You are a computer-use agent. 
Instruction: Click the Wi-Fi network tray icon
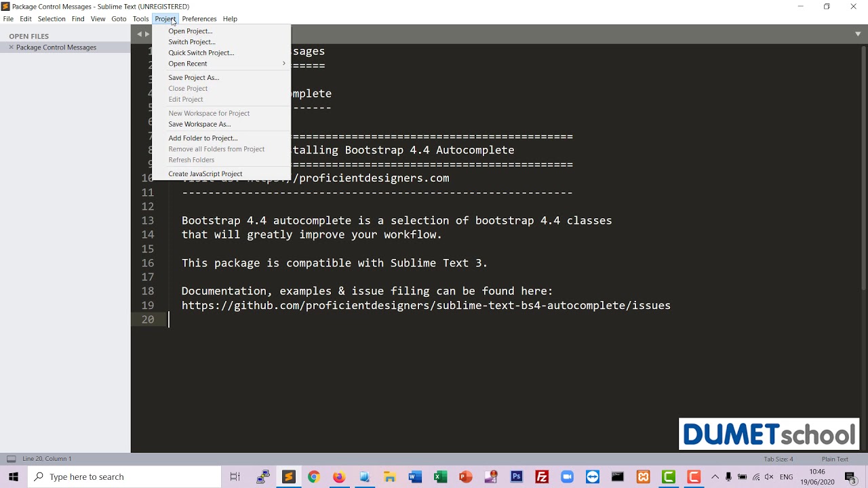coord(755,476)
